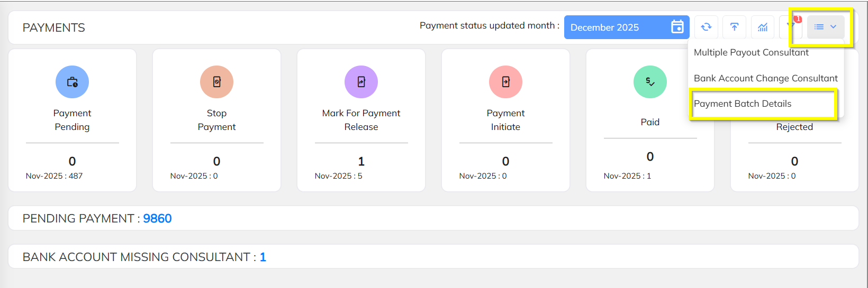Click the calendar icon in month picker
The height and width of the screenshot is (288, 868).
(x=677, y=27)
